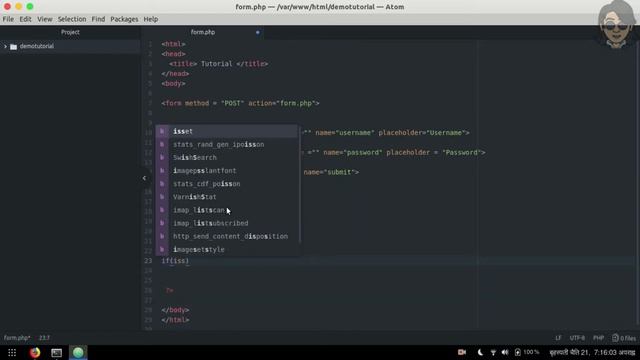The image size is (640, 360).
Task: Click line number 23 in gutter
Action: point(148,261)
